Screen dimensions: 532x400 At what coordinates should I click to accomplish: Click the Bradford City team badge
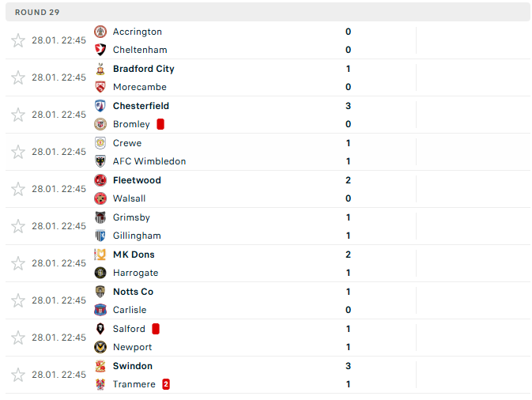pos(100,69)
